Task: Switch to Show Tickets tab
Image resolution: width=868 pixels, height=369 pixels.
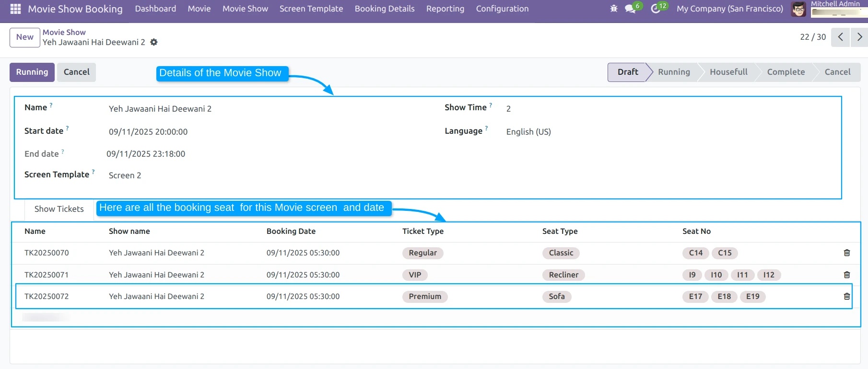Action: (x=59, y=209)
